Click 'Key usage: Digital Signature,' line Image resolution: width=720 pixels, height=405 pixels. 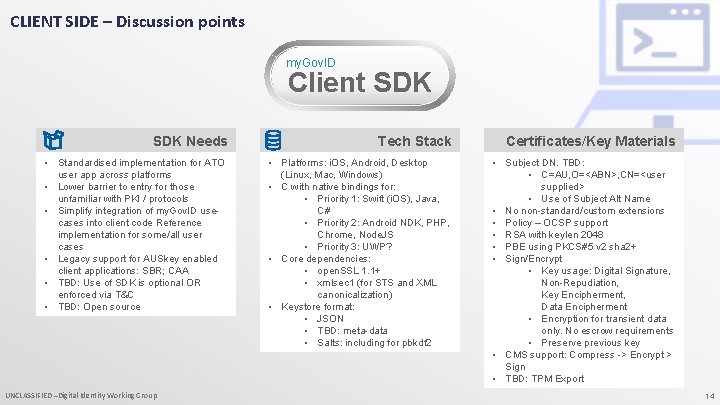pyautogui.click(x=606, y=270)
